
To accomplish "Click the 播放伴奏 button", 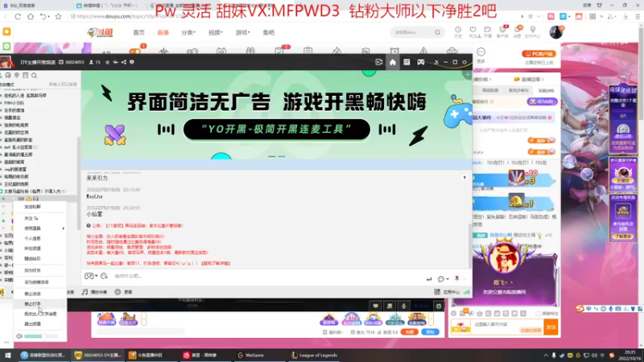I will click(94, 292).
